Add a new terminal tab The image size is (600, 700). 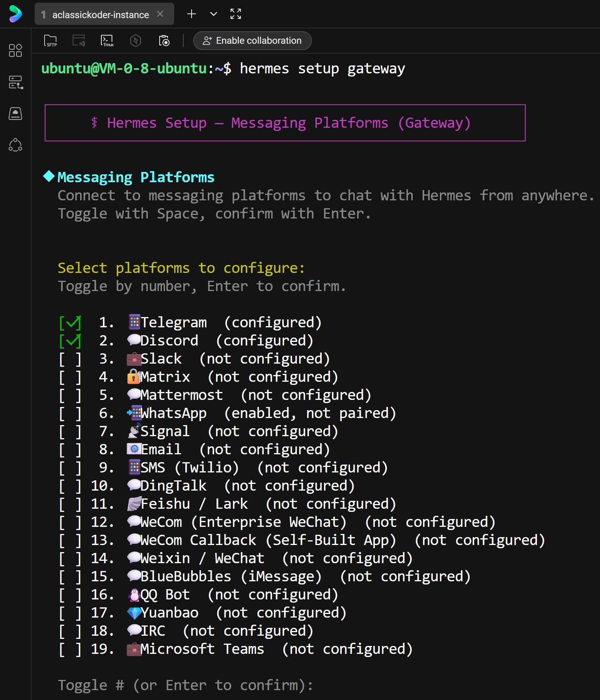[x=192, y=14]
